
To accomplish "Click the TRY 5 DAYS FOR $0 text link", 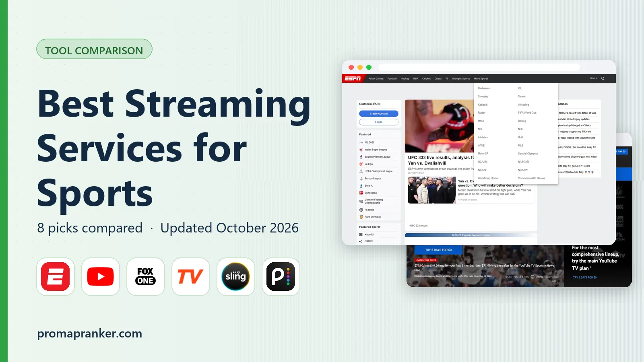I will (x=585, y=278).
